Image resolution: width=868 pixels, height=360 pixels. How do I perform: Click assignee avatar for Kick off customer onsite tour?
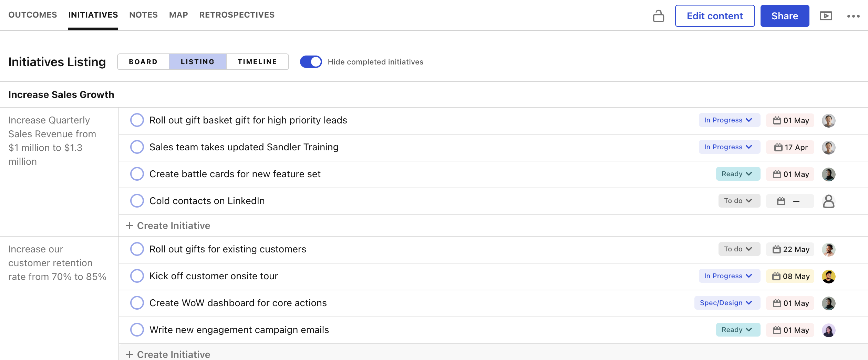tap(828, 277)
